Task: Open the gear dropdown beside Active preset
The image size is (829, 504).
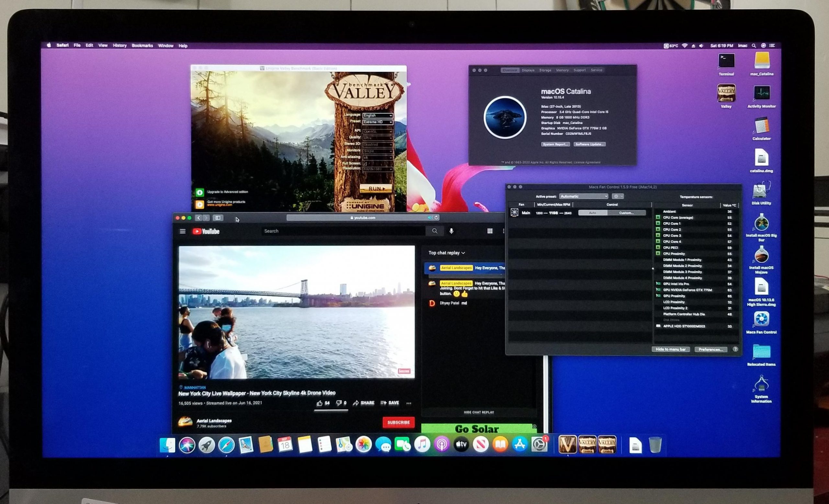Action: click(x=618, y=196)
